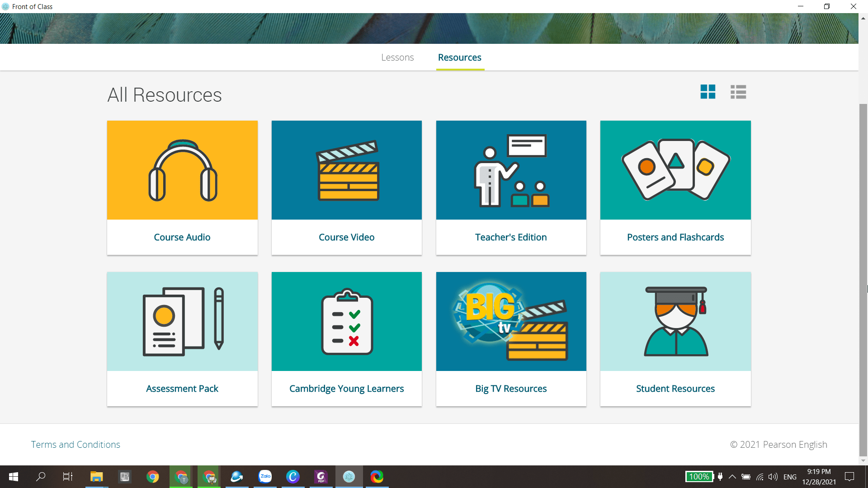Open the Windows Start menu
Viewport: 868px width, 488px height.
tap(13, 477)
